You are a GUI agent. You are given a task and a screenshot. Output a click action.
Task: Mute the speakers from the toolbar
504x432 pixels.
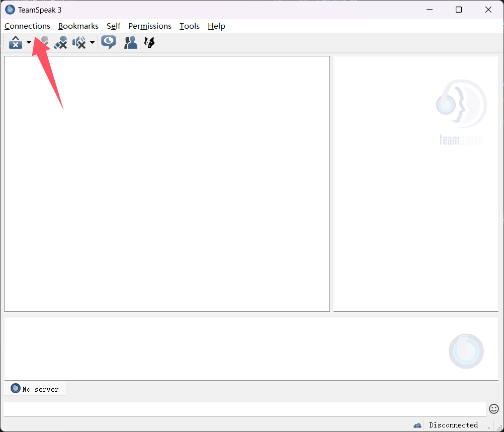(79, 43)
